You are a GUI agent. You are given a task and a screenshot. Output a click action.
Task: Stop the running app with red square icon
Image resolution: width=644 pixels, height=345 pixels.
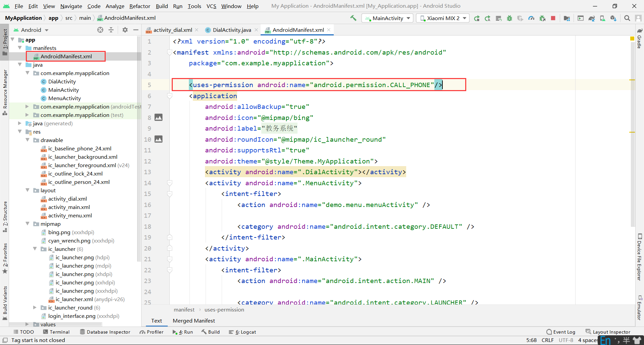pos(553,18)
